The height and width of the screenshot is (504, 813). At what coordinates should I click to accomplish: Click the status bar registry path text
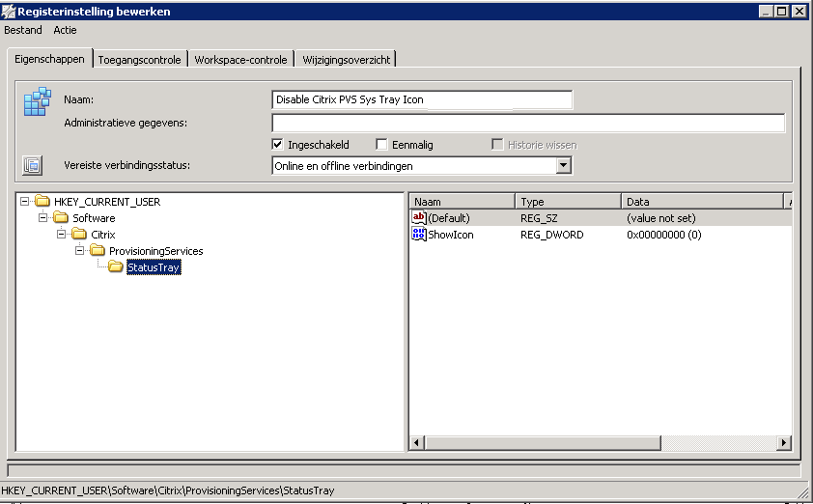tap(167, 490)
